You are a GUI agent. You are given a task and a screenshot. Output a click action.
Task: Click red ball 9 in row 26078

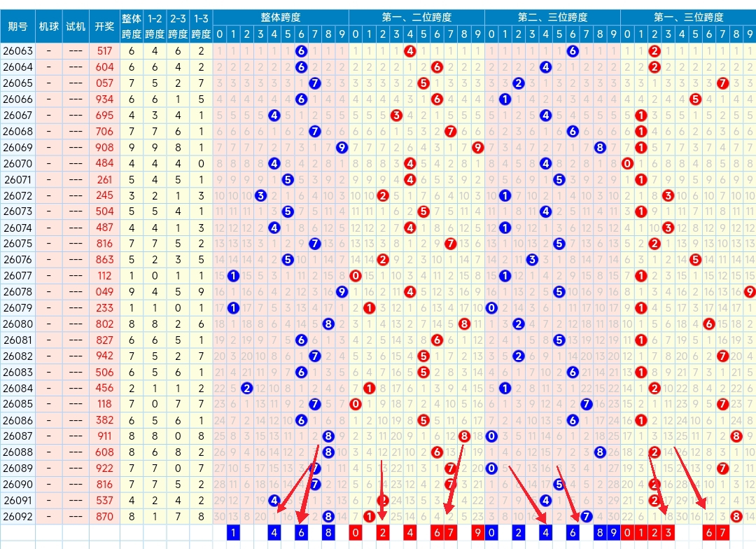pos(749,291)
